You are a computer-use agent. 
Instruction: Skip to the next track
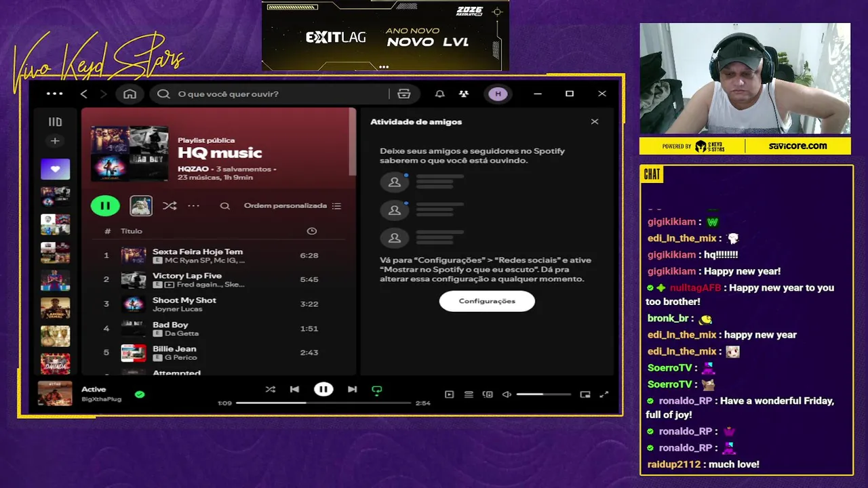[x=352, y=389]
